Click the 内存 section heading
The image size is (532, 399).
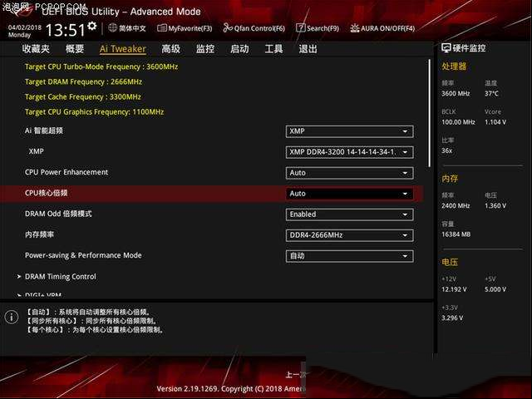click(450, 179)
